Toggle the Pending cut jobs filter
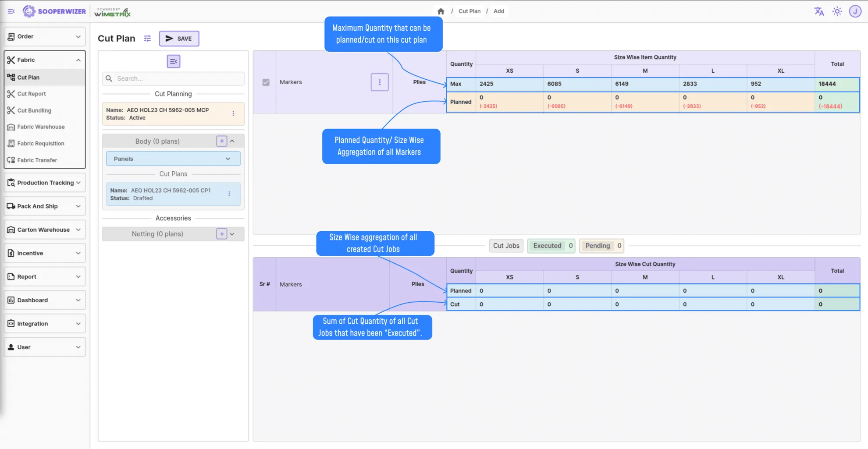The width and height of the screenshot is (868, 449). click(601, 246)
